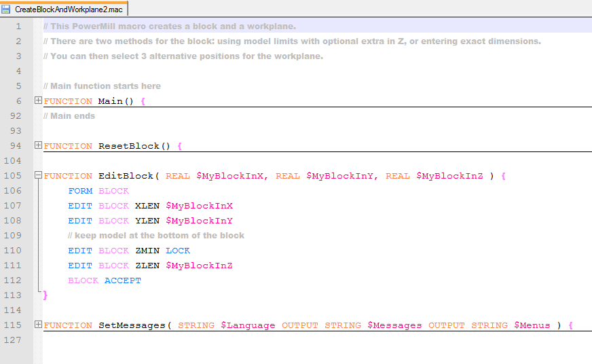Select the CreateBlockAndWorkplane2.mac tab
This screenshot has width=592, height=364.
coord(64,9)
